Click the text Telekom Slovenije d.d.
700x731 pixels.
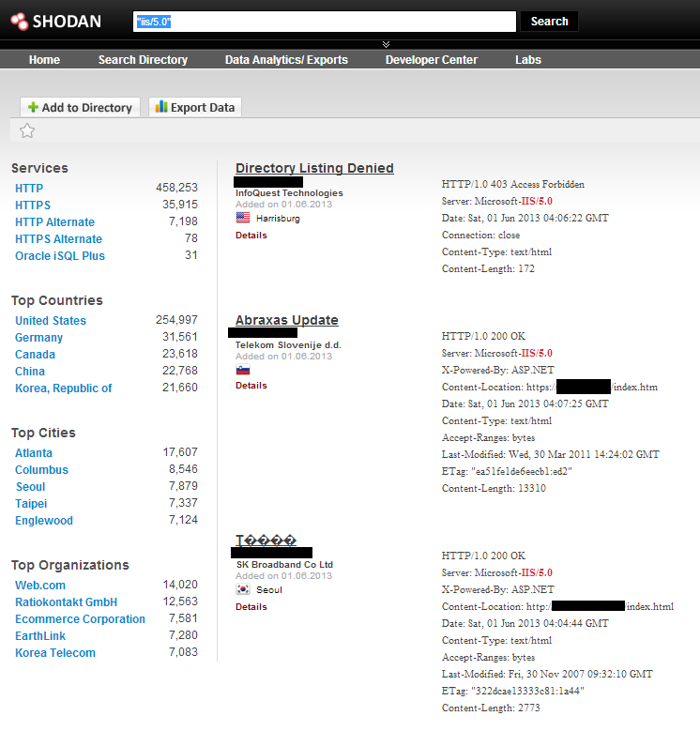(x=288, y=345)
